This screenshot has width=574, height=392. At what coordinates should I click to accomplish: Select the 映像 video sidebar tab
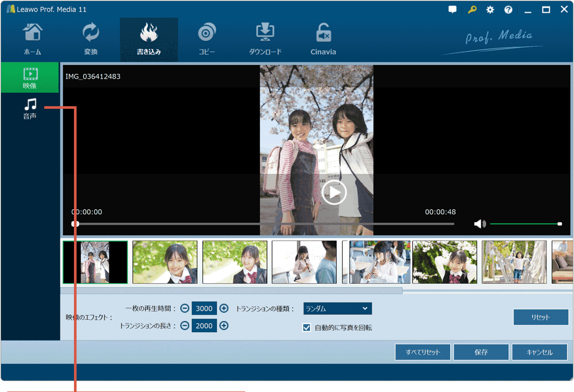pos(30,78)
